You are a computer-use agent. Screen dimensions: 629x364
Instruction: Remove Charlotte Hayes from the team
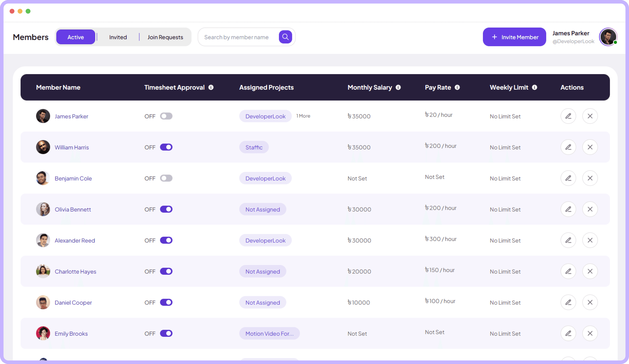pyautogui.click(x=590, y=271)
